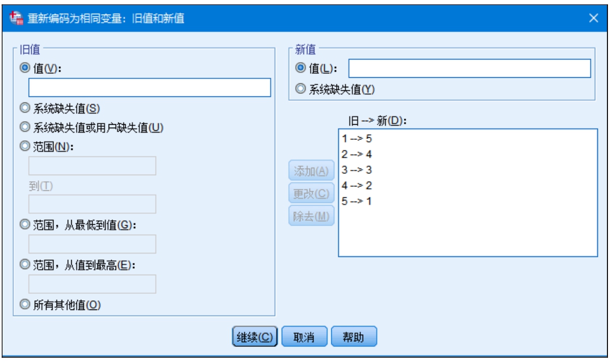612x364 pixels.
Task: Click the 从值到最高(E) input field
Action: click(92, 284)
